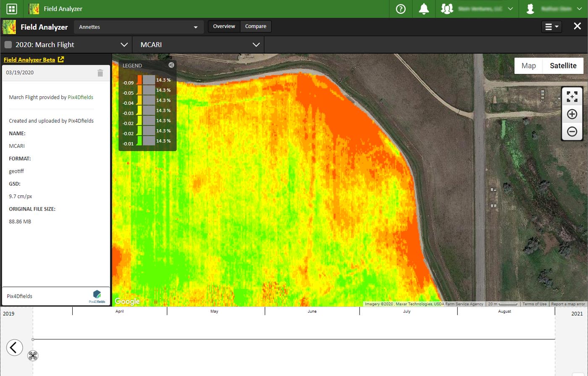Open the layers hamburger menu near the close button
Viewport: 588px width, 376px height.
[x=551, y=26]
